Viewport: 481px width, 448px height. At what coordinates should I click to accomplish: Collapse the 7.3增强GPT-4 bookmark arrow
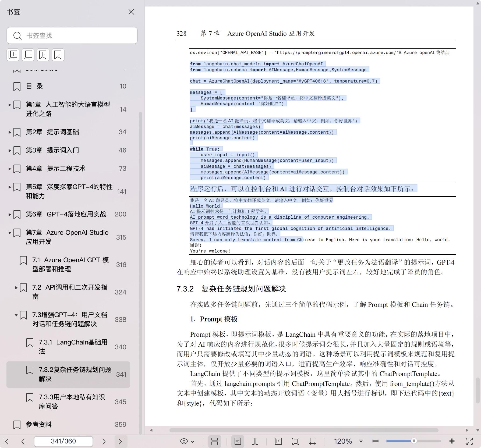point(16,315)
